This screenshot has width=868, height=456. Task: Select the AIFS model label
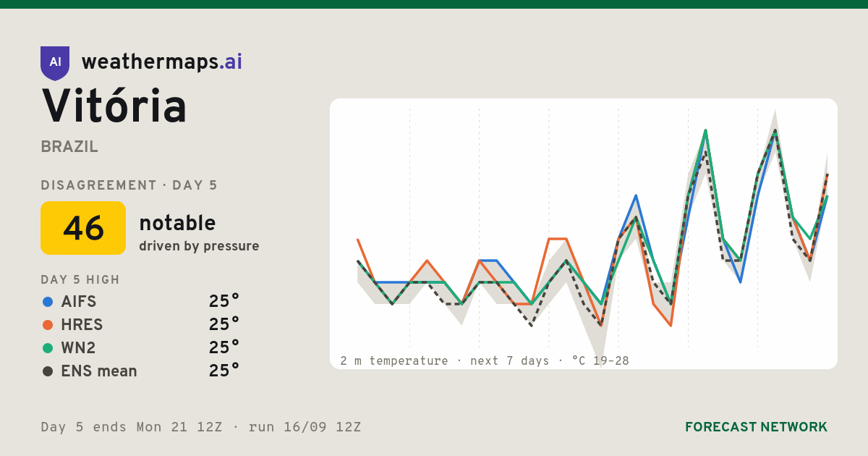coord(79,302)
